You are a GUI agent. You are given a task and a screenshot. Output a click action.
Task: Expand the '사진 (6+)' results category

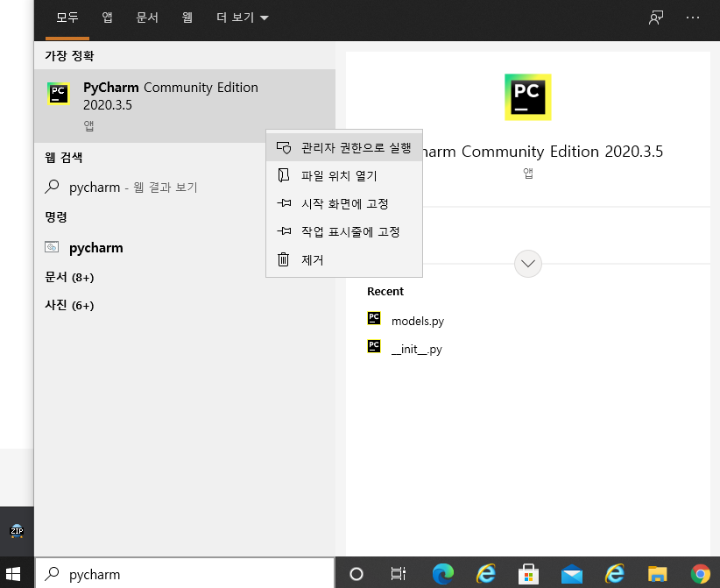pyautogui.click(x=69, y=306)
